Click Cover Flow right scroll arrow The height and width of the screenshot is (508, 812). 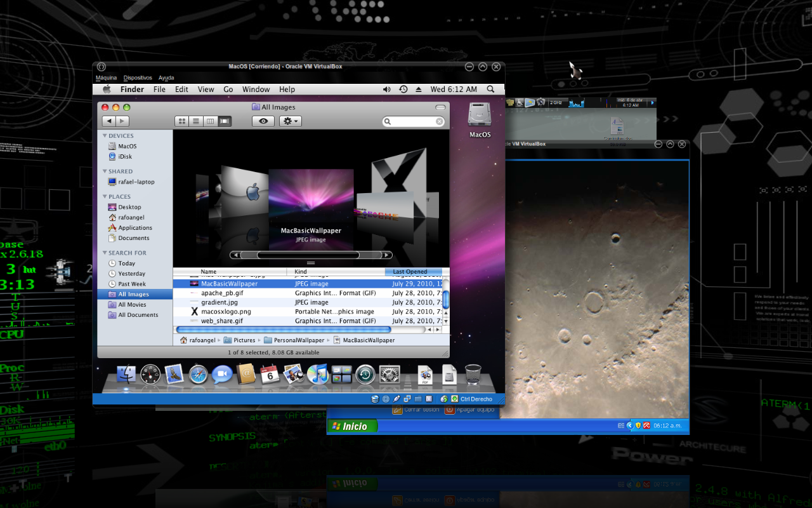point(386,255)
